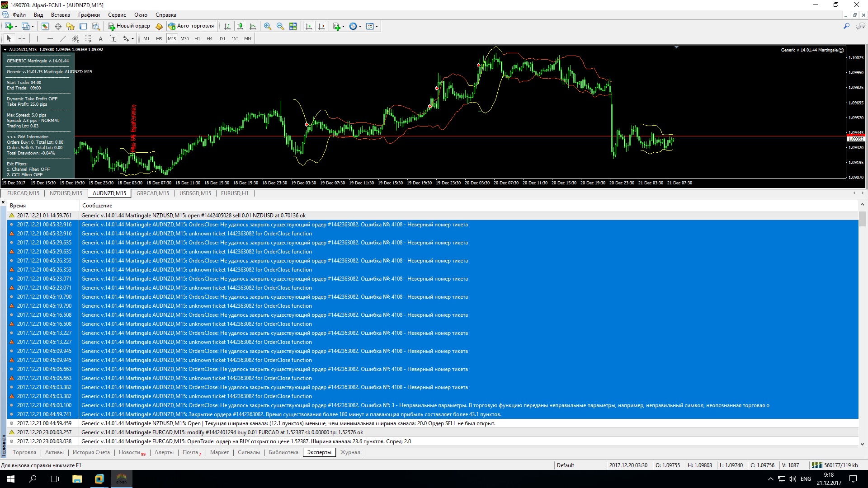868x488 pixels.
Task: Switch timeframe to M1
Action: (x=146, y=38)
